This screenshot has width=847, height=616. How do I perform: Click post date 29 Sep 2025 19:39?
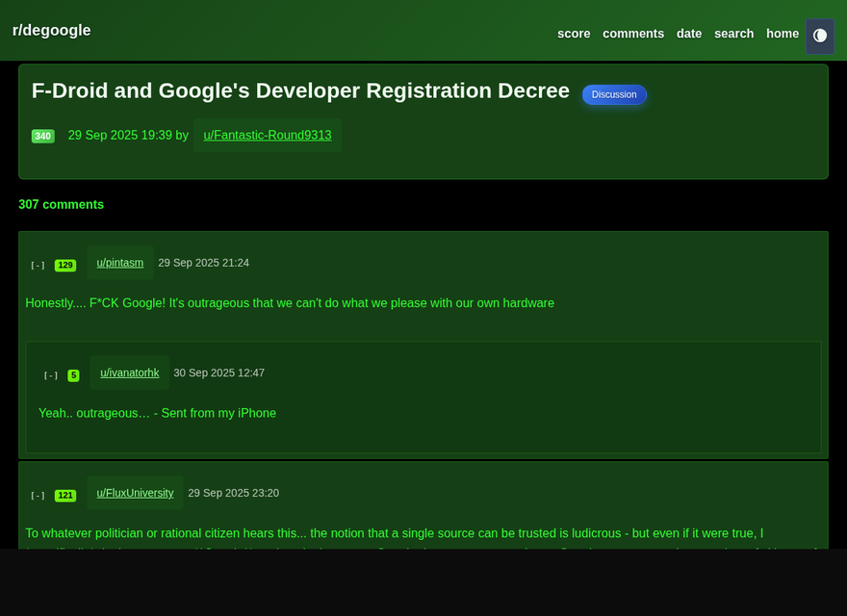click(x=118, y=135)
